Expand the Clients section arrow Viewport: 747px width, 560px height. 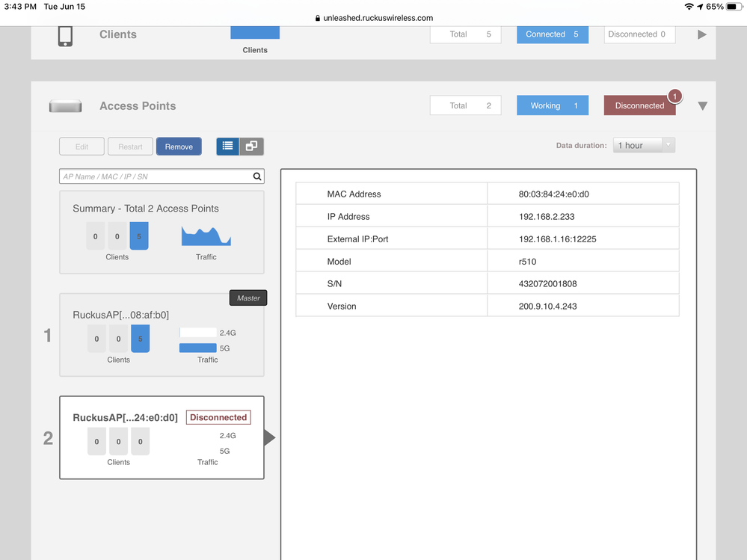(x=701, y=34)
